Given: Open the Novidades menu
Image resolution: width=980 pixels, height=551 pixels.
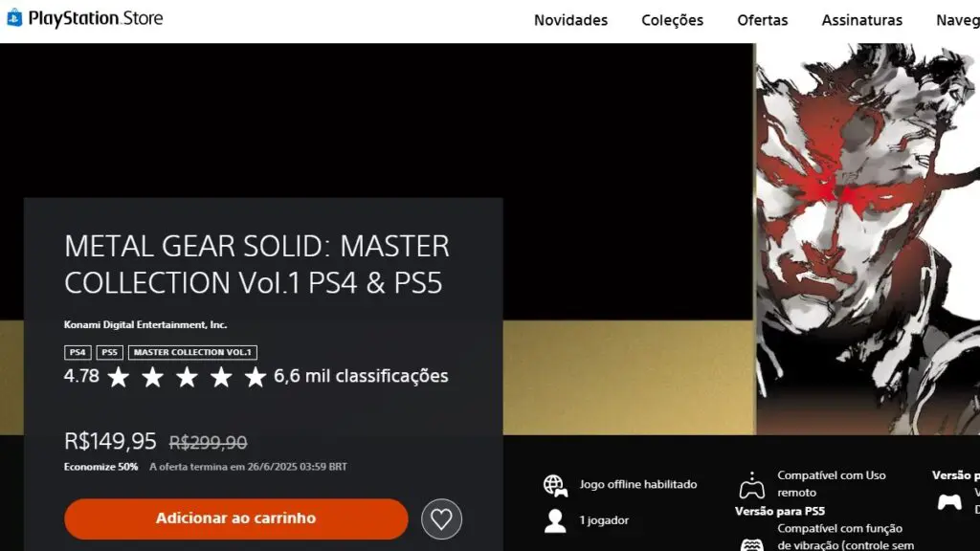Looking at the screenshot, I should (570, 20).
